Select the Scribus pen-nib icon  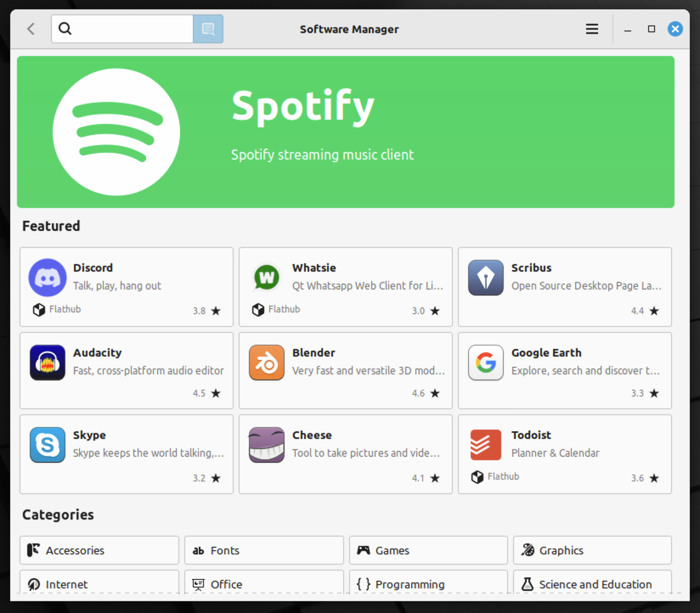[486, 278]
